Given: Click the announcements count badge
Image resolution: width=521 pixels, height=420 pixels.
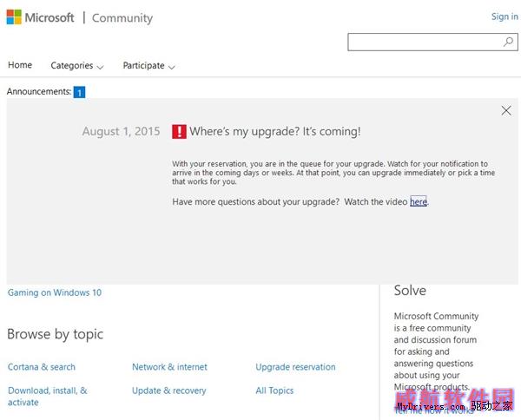Looking at the screenshot, I should pyautogui.click(x=79, y=92).
